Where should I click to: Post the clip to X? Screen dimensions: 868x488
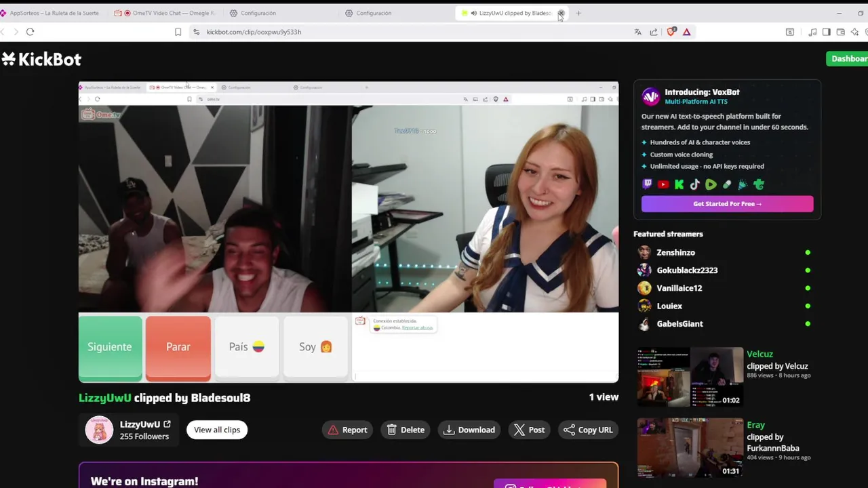point(529,430)
